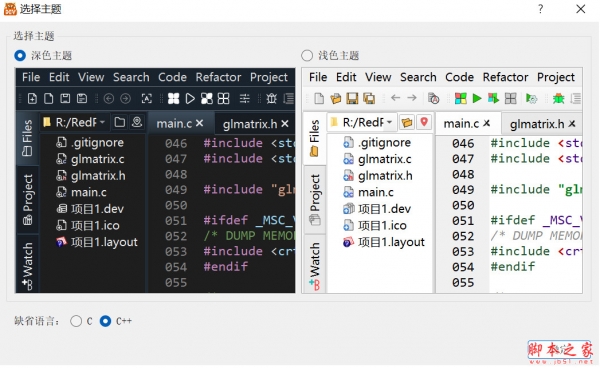Image resolution: width=600 pixels, height=368 pixels.
Task: Click save icon in dark theme toolbar
Action: click(x=65, y=99)
